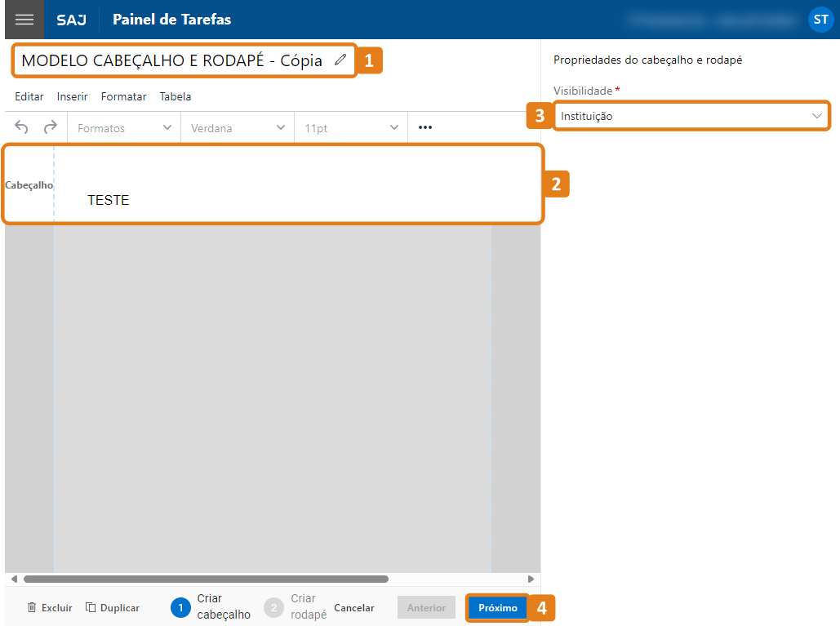Image resolution: width=840 pixels, height=626 pixels.
Task: Click Cancelar to discard changes
Action: coord(354,608)
